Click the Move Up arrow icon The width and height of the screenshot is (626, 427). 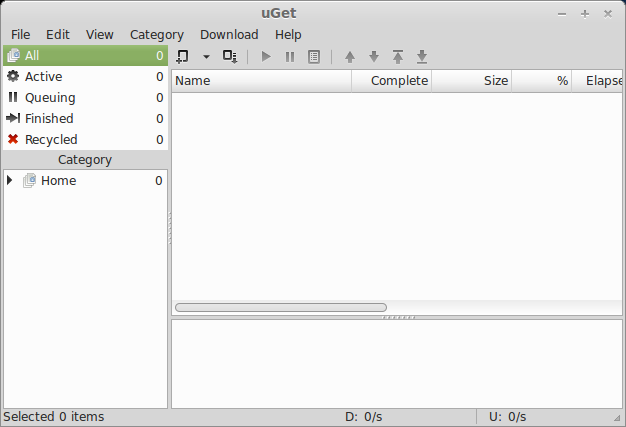350,57
